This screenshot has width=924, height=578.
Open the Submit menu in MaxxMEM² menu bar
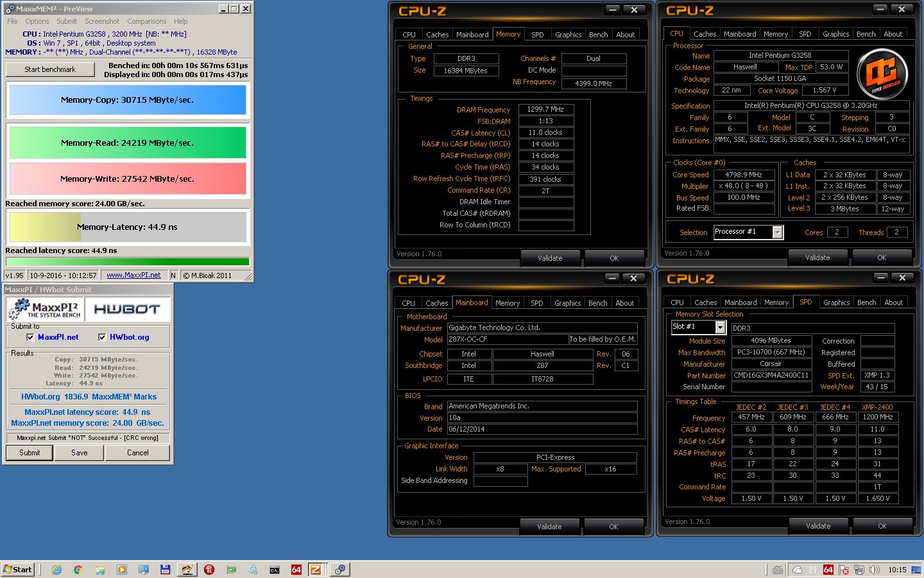click(x=67, y=21)
